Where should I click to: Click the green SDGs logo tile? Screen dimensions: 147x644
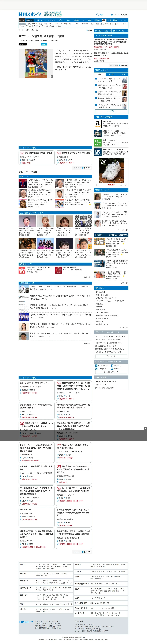pos(98,143)
